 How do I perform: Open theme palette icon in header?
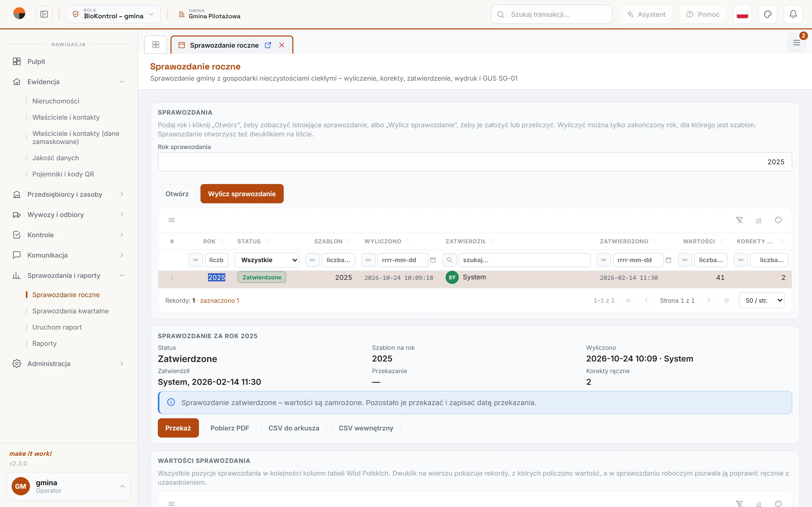(x=768, y=14)
